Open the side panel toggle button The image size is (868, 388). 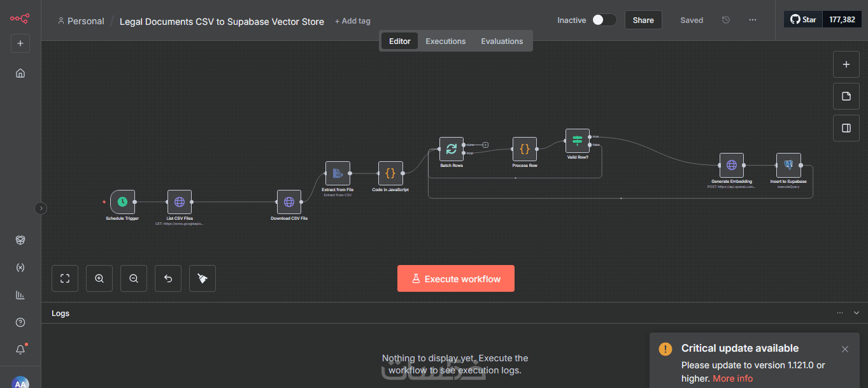pyautogui.click(x=846, y=128)
